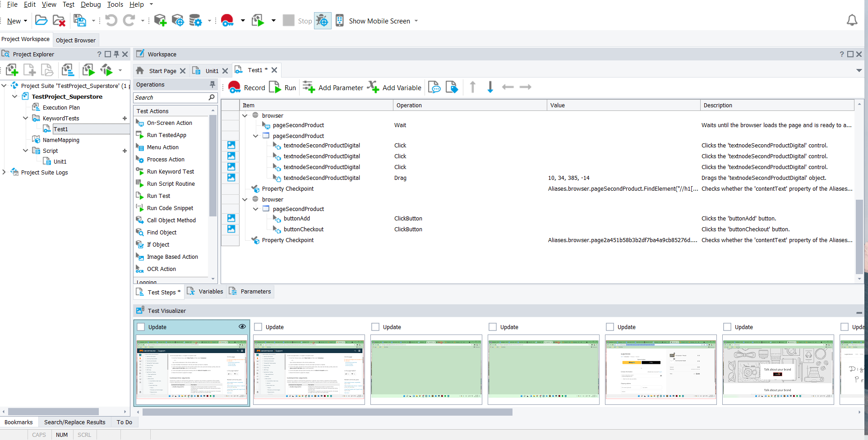This screenshot has width=868, height=440.
Task: Collapse the KeywordTests tree node
Action: pos(26,118)
